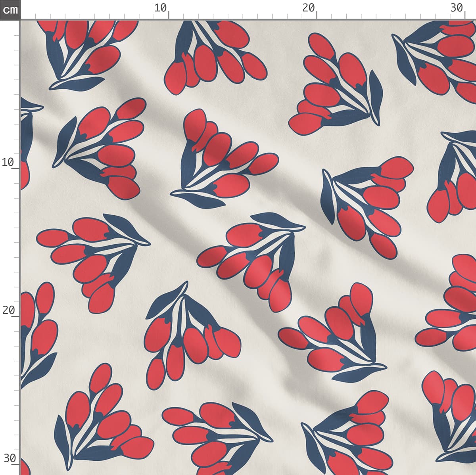Click the 20 mark on the vertical ruler
The width and height of the screenshot is (476, 475).
pos(8,310)
